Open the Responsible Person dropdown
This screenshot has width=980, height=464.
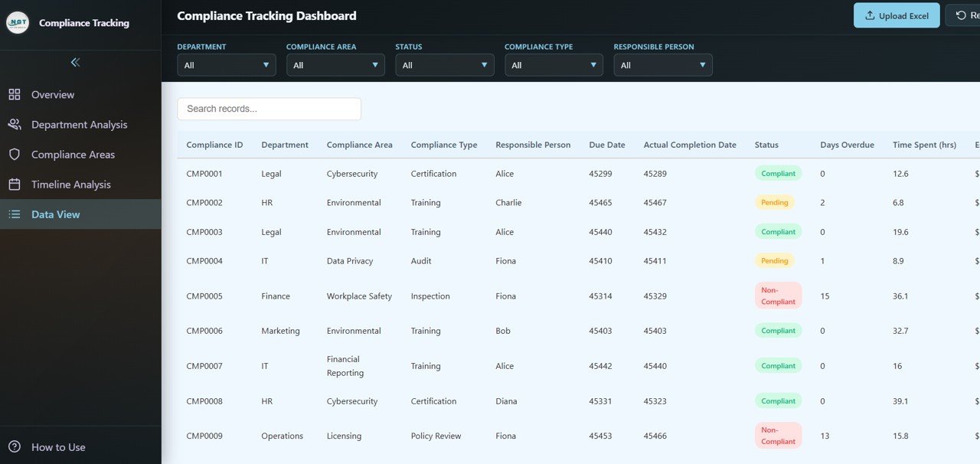point(663,65)
